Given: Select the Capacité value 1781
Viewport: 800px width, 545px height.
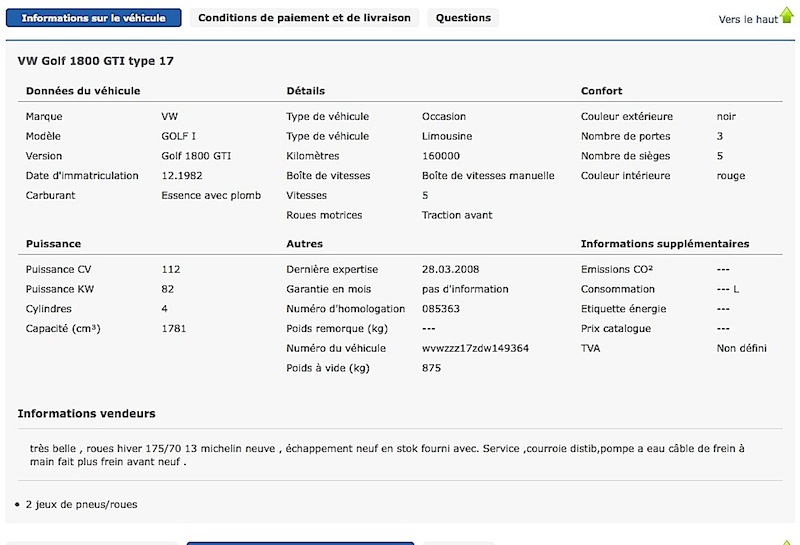Looking at the screenshot, I should (x=173, y=329).
